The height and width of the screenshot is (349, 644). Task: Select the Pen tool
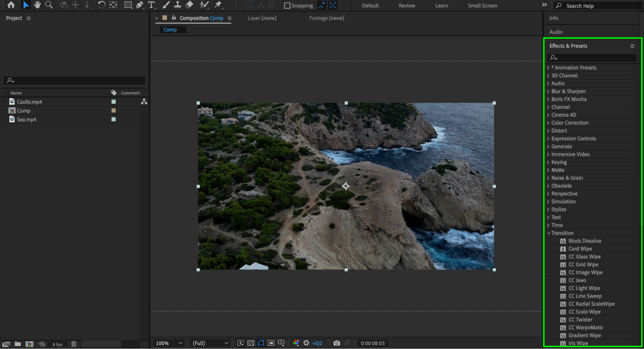tap(139, 5)
